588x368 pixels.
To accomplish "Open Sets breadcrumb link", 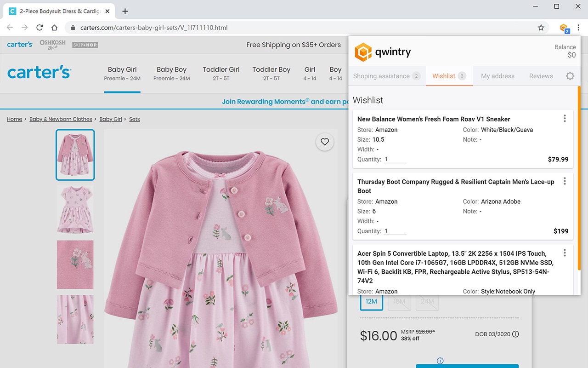I will click(x=135, y=119).
